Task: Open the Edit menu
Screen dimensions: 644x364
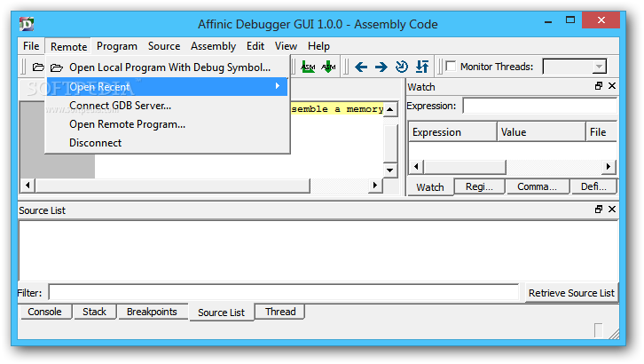Action: [255, 46]
